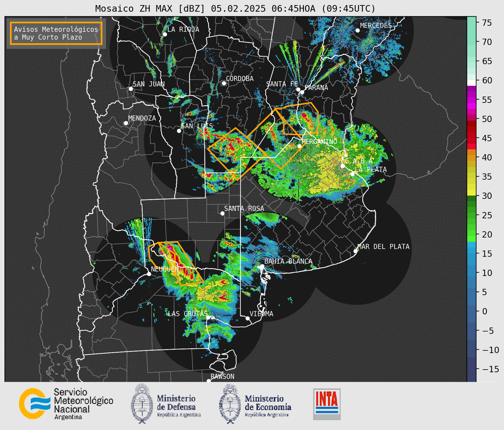Click the La Rioja city marker dot
Screen dimensions: 504x430
point(165,34)
